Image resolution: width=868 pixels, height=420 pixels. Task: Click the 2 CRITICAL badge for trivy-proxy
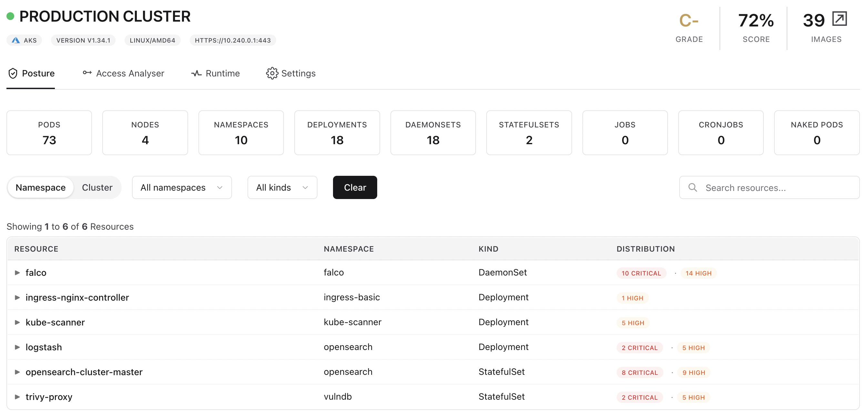(x=639, y=398)
